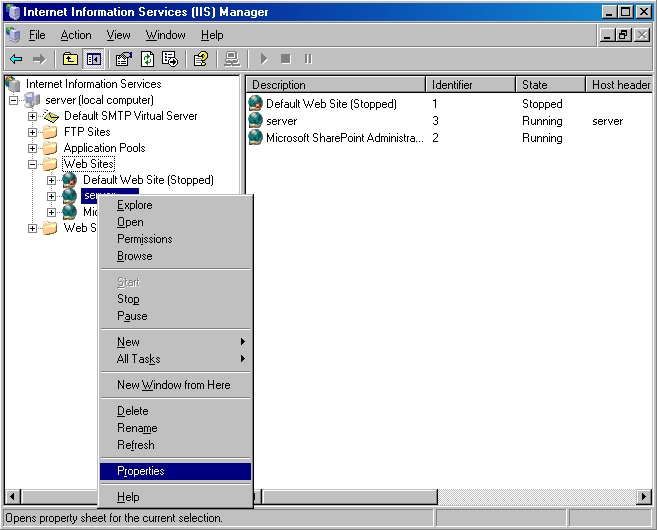
Task: Click the server site globe icon in list
Action: coord(255,121)
